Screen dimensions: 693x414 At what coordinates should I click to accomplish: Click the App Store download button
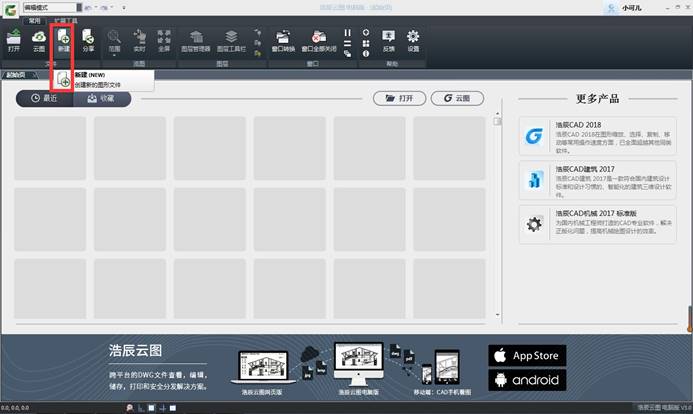tap(527, 355)
